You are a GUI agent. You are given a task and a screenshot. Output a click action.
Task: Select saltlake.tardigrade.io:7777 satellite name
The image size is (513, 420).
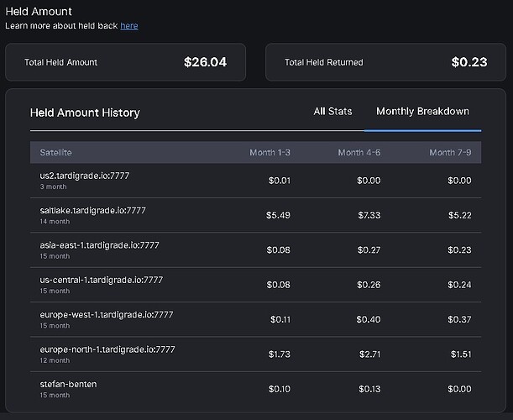93,211
